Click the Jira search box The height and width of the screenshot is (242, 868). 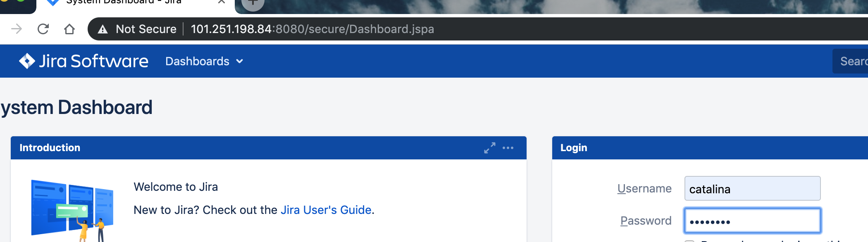point(850,61)
